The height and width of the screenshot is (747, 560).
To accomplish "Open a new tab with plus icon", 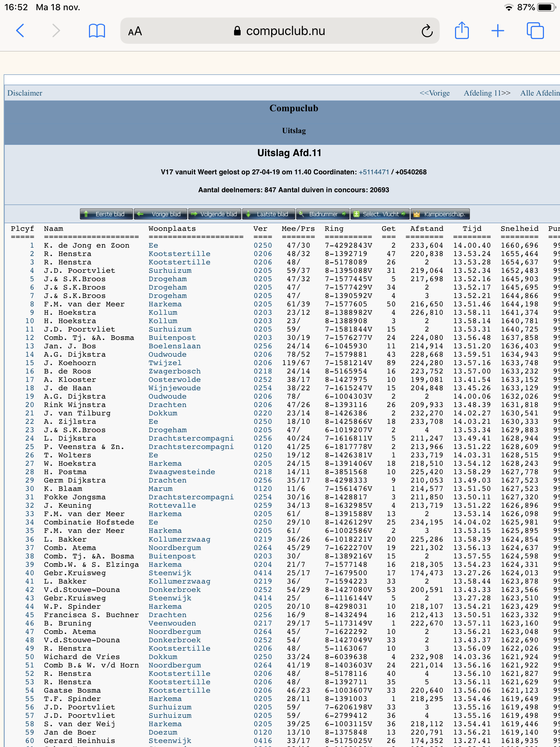I will pyautogui.click(x=498, y=31).
